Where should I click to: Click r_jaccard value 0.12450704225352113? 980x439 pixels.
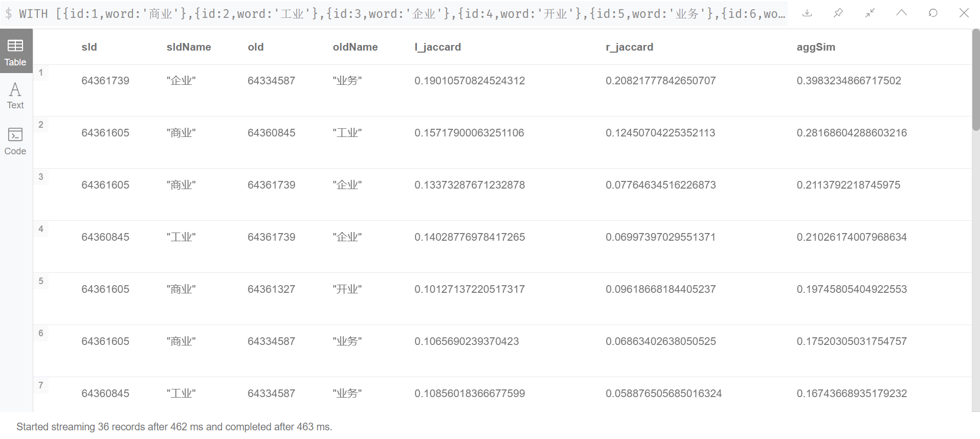(660, 133)
